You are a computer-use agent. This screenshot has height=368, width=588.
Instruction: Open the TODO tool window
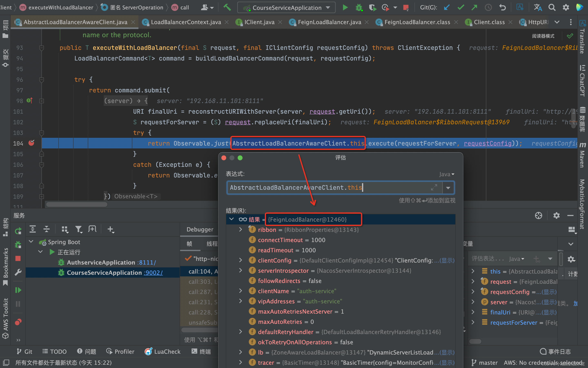[55, 352]
